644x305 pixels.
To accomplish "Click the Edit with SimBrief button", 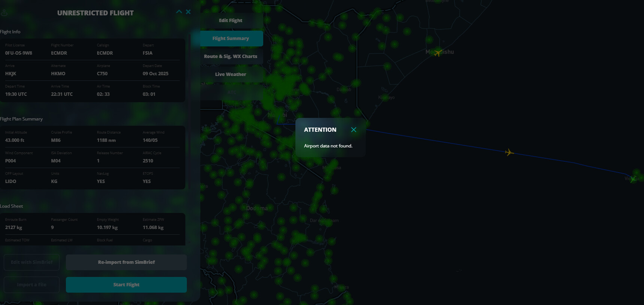I will [x=32, y=262].
